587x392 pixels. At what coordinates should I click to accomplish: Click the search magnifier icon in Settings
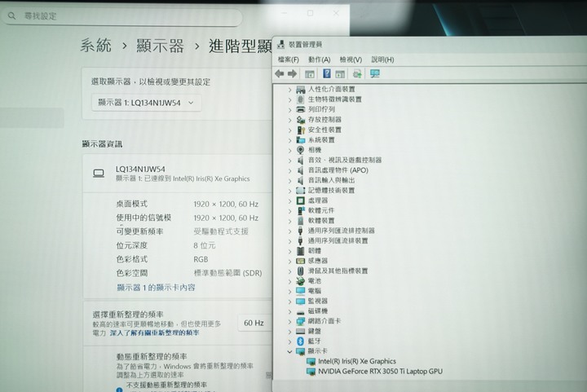tap(12, 15)
